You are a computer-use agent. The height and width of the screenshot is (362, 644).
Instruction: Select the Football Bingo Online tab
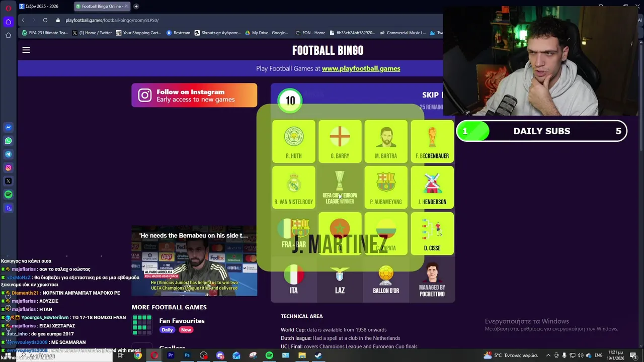[102, 7]
